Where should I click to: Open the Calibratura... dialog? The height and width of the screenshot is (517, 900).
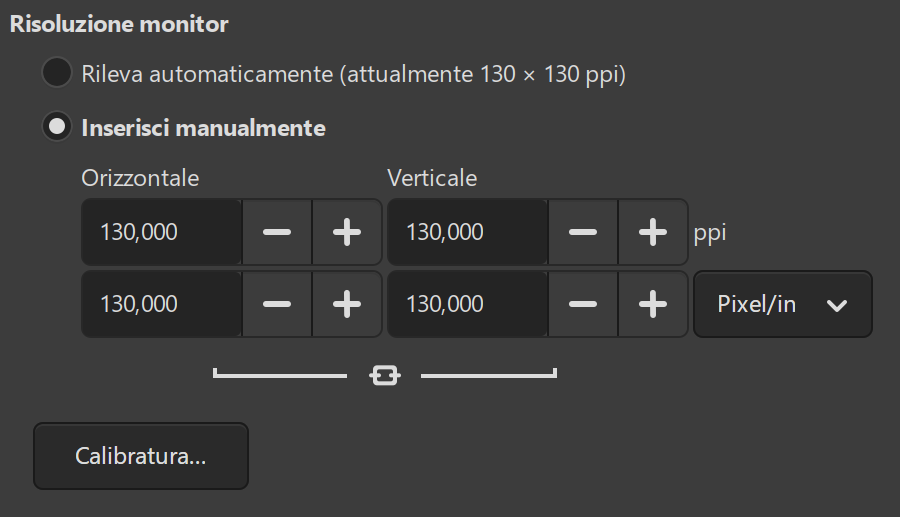[x=141, y=457]
